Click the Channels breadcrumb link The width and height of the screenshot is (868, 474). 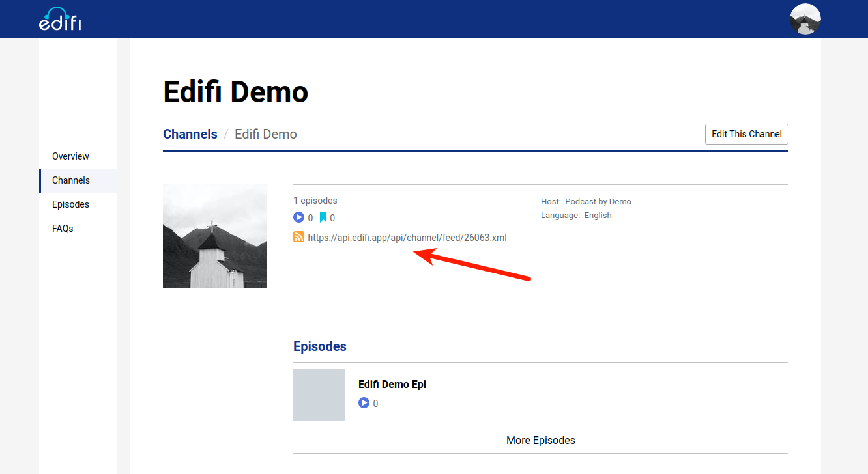[190, 134]
